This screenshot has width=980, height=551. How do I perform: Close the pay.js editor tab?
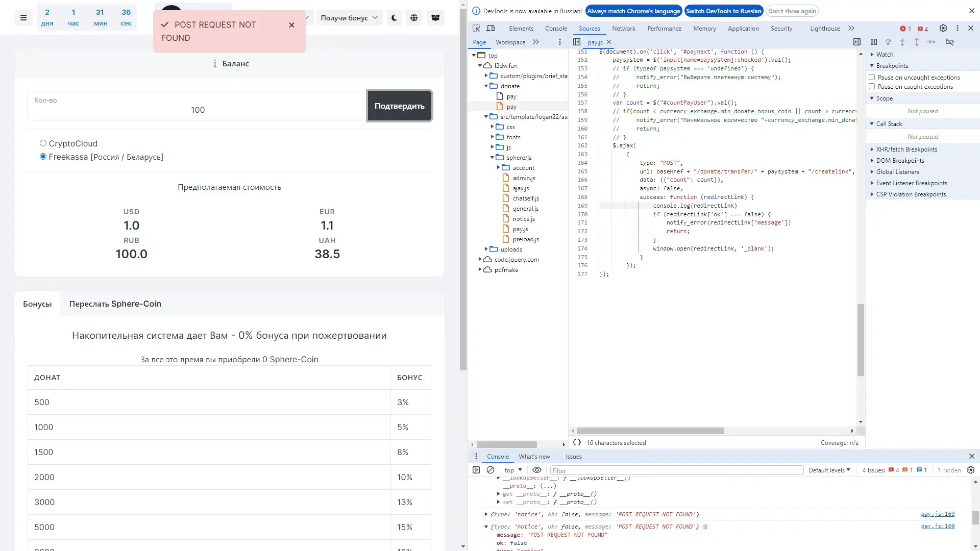609,42
